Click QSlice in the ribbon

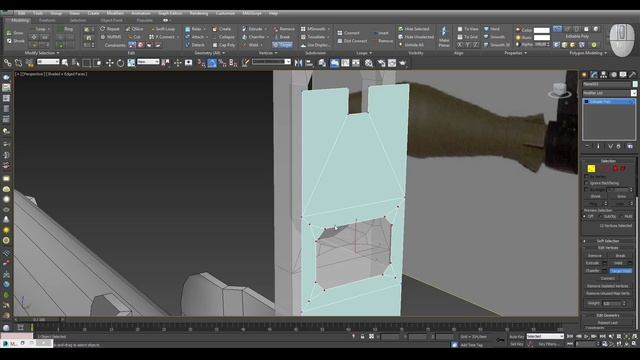(134, 29)
